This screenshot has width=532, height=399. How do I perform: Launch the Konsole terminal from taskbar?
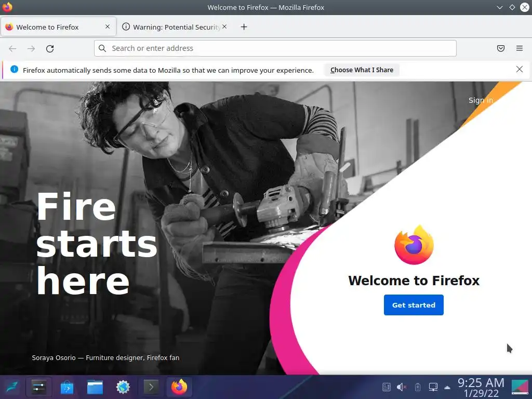coord(151,387)
